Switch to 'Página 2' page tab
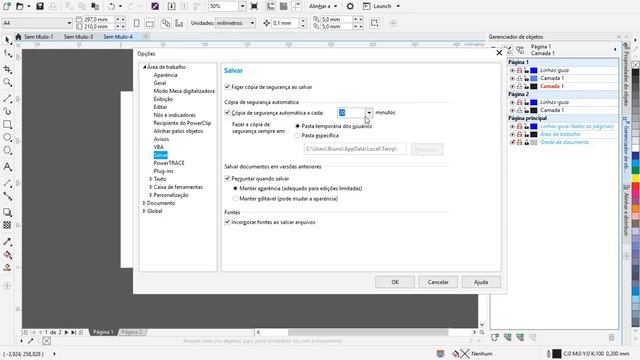This screenshot has width=640, height=360. point(132,332)
